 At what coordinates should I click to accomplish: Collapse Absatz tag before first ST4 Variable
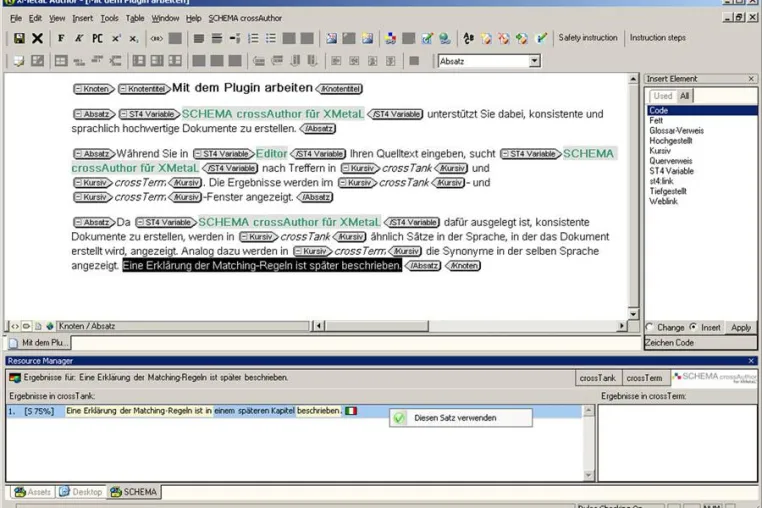pos(78,114)
